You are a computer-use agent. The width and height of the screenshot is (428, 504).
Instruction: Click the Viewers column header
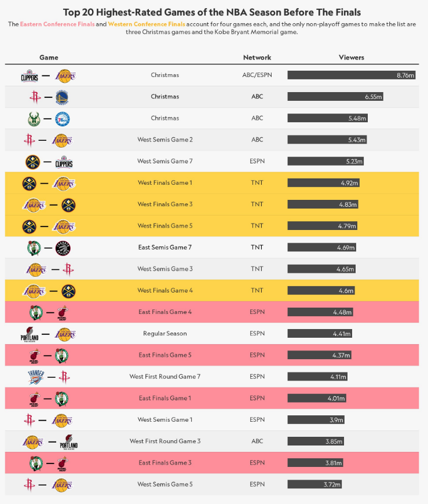351,57
